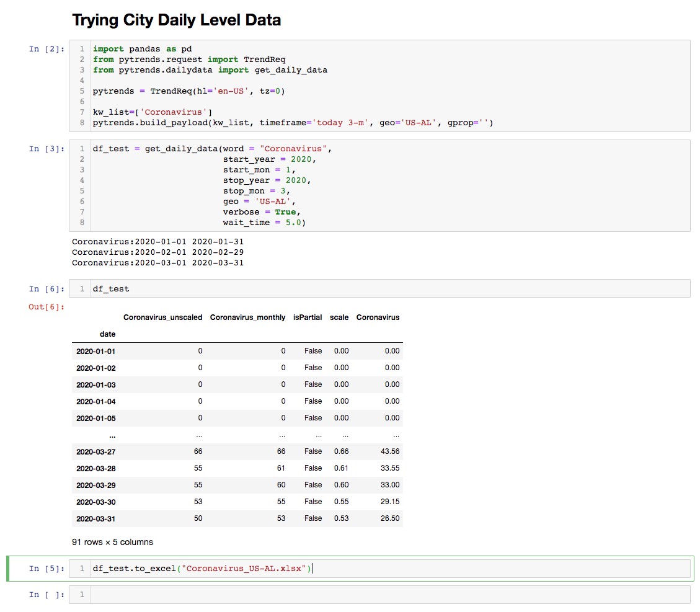Click monthly value 61 in 2020-03-28 row

[281, 468]
